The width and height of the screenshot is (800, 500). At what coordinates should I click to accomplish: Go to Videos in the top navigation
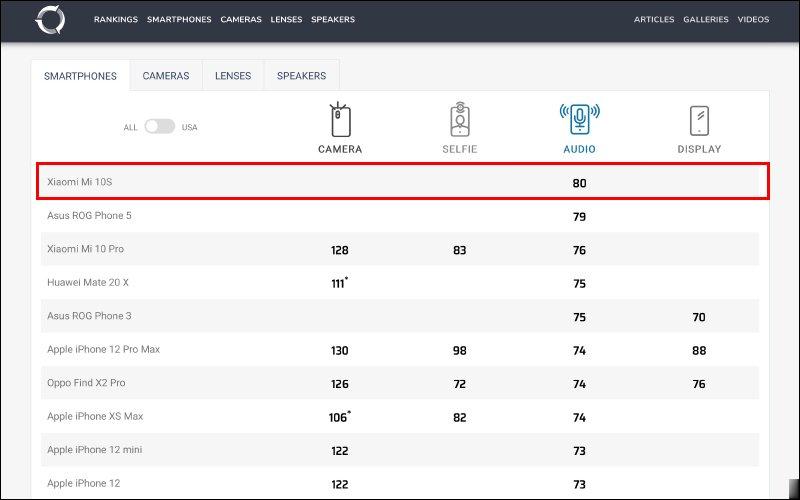[x=753, y=19]
